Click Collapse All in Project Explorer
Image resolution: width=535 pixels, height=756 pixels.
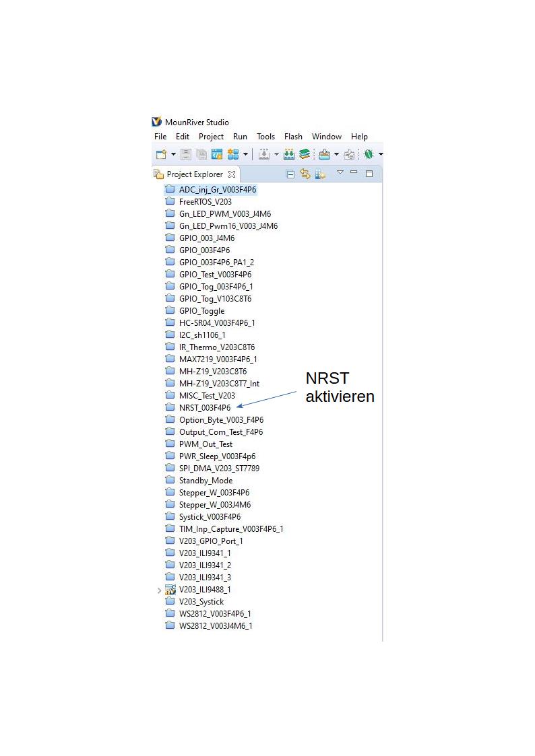(x=290, y=174)
